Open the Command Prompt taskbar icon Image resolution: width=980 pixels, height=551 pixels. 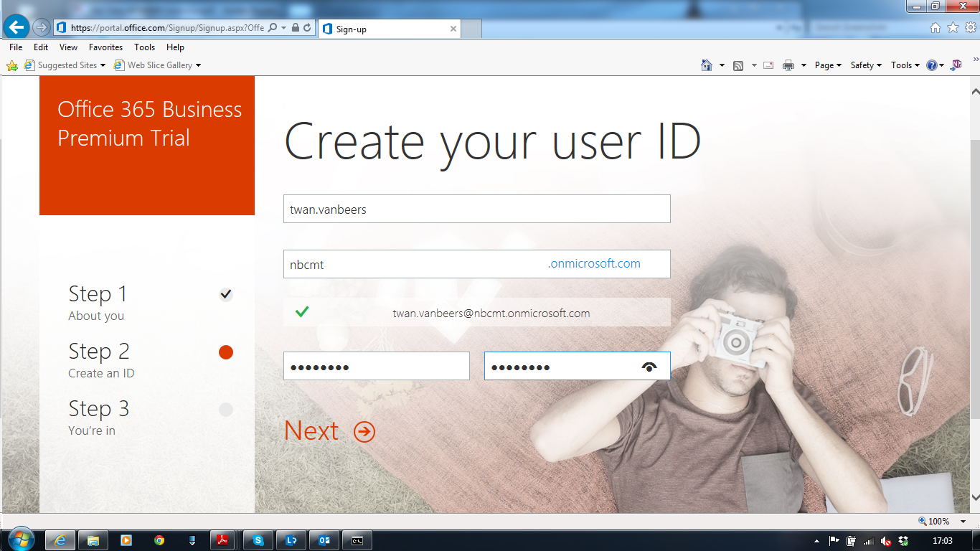point(357,540)
